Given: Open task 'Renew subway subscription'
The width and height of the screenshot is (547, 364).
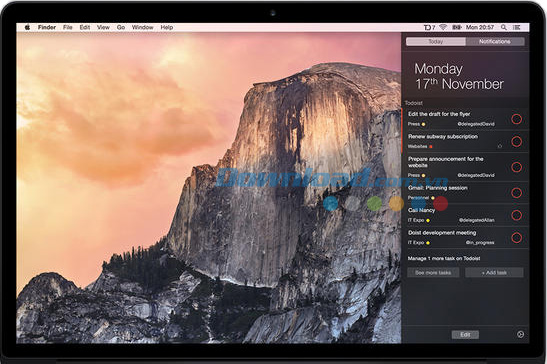Looking at the screenshot, I should coord(443,136).
